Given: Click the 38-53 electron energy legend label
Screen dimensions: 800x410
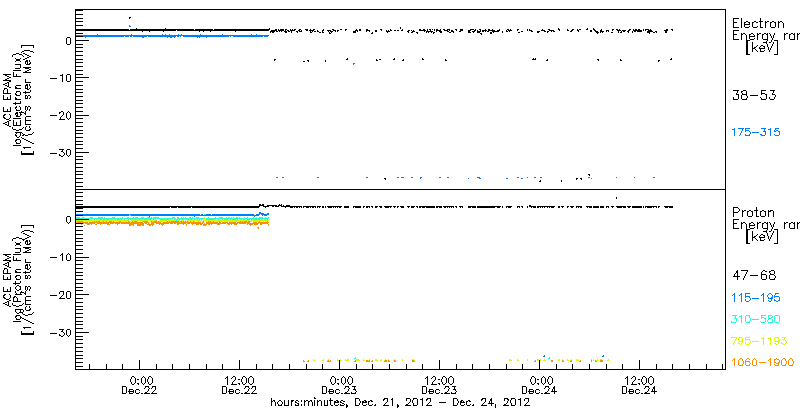Looking at the screenshot, I should [x=754, y=95].
